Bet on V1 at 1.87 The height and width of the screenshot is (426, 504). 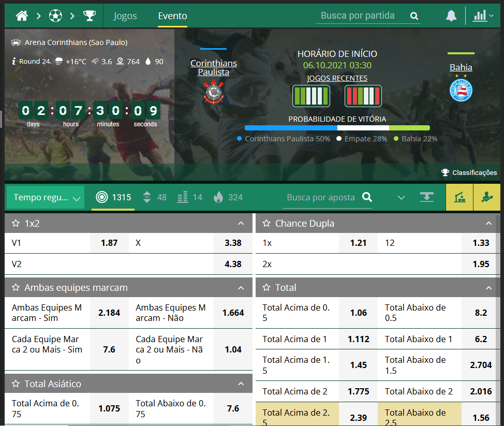(109, 243)
